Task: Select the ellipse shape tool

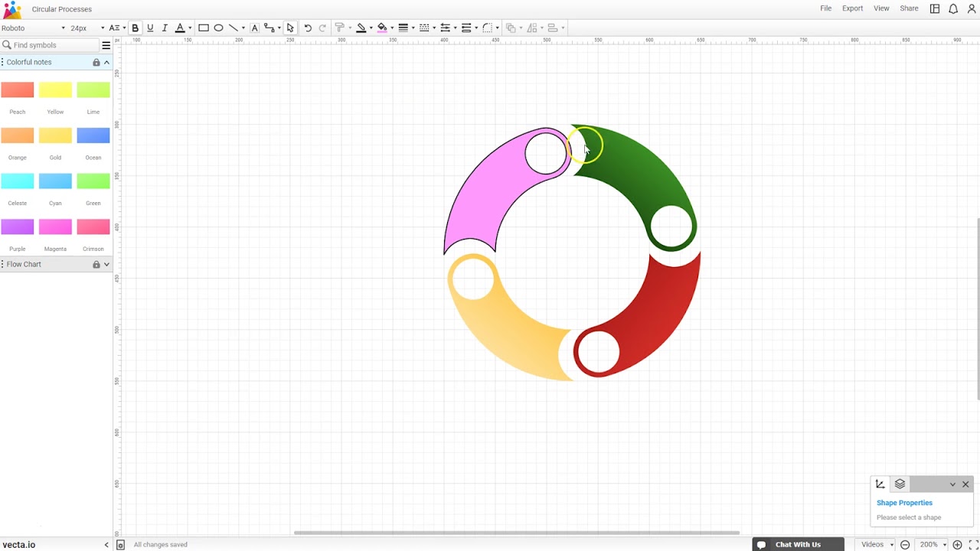Action: pos(218,28)
